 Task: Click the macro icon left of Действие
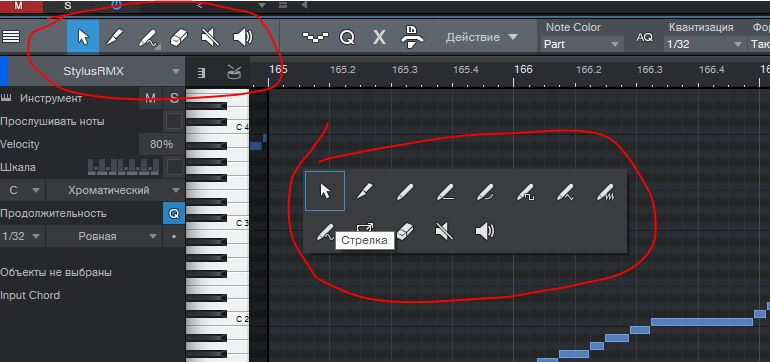(x=412, y=37)
